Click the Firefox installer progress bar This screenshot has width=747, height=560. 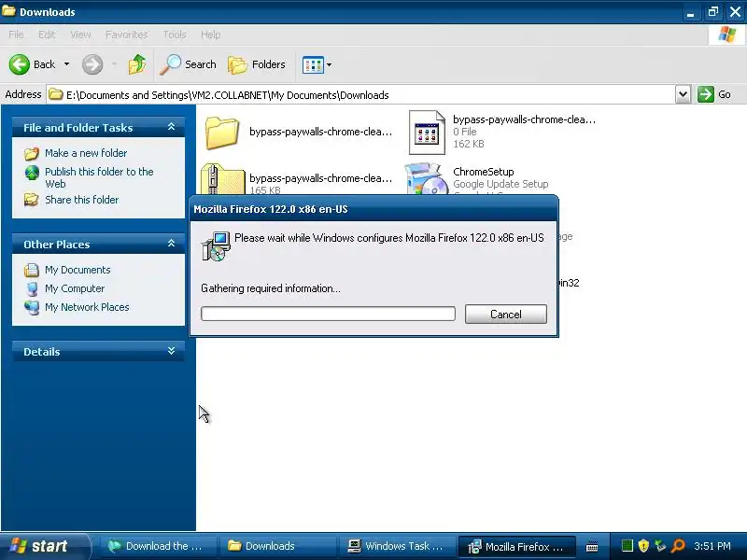(x=328, y=314)
